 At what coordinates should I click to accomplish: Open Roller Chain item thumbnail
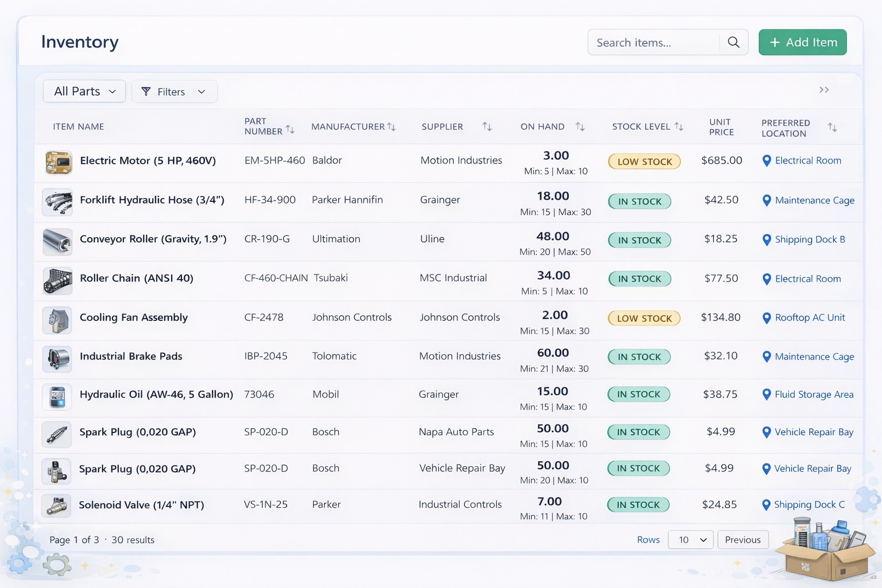(x=57, y=281)
